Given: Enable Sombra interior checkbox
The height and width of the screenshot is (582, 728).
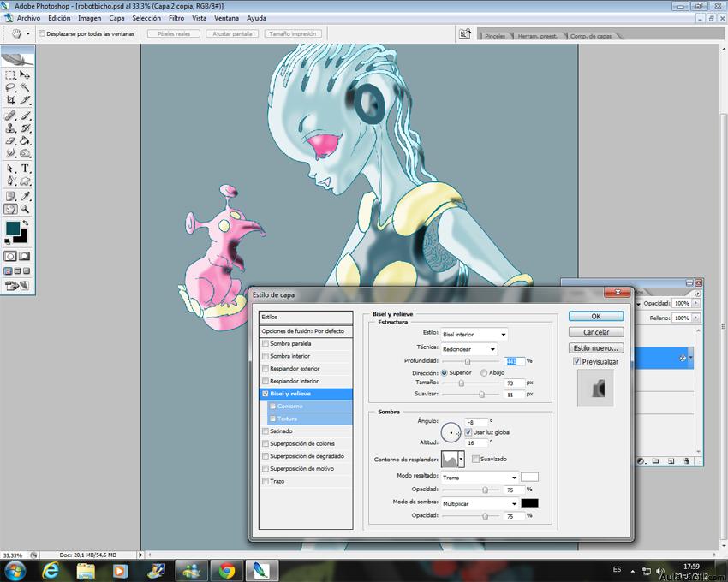Looking at the screenshot, I should (266, 356).
